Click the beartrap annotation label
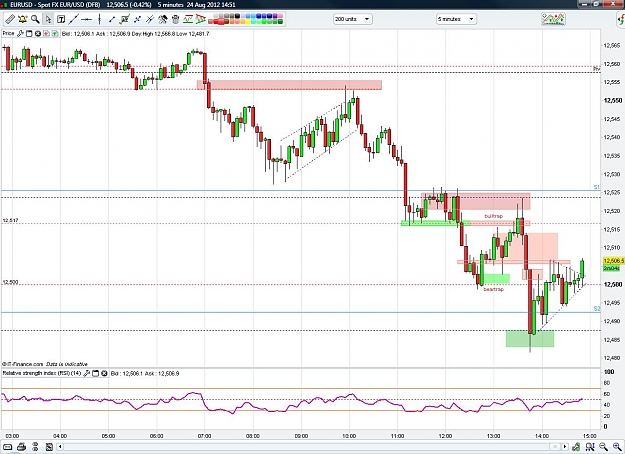This screenshot has height=454, width=625. [493, 289]
